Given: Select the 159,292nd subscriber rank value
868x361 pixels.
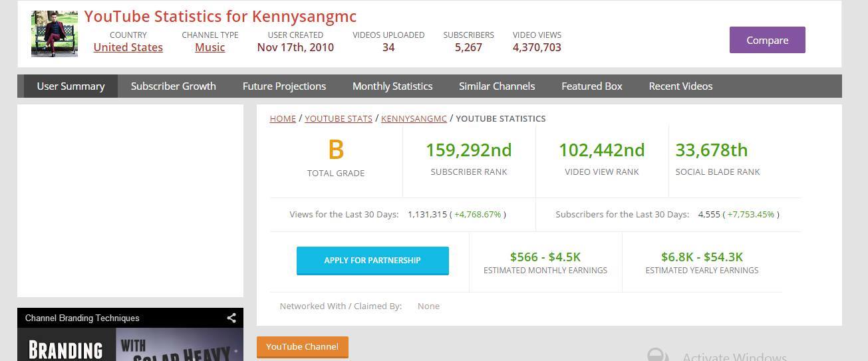Looking at the screenshot, I should tap(469, 150).
